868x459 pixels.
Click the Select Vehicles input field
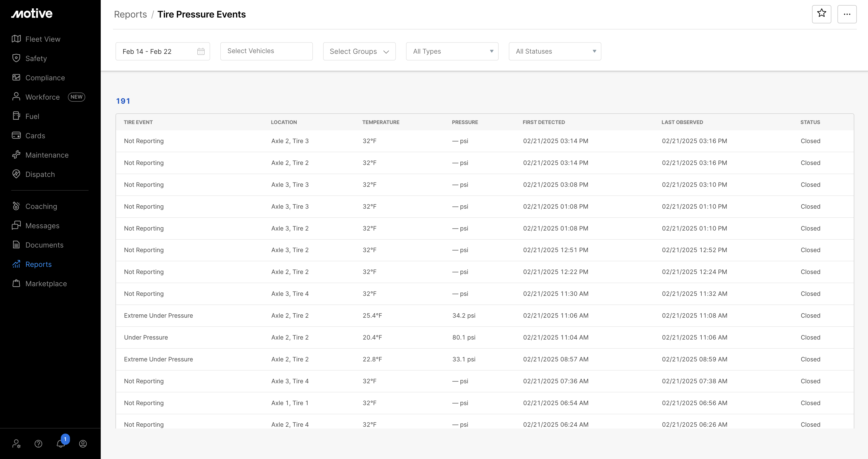pyautogui.click(x=266, y=51)
